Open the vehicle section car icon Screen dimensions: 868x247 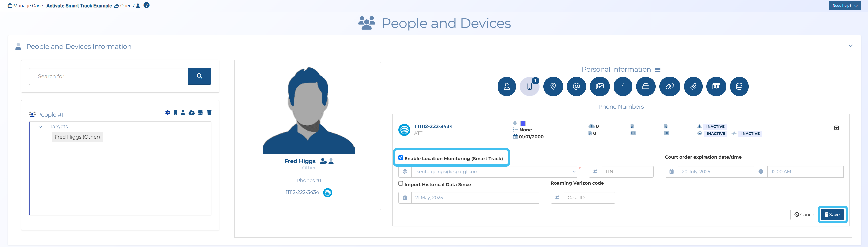645,86
